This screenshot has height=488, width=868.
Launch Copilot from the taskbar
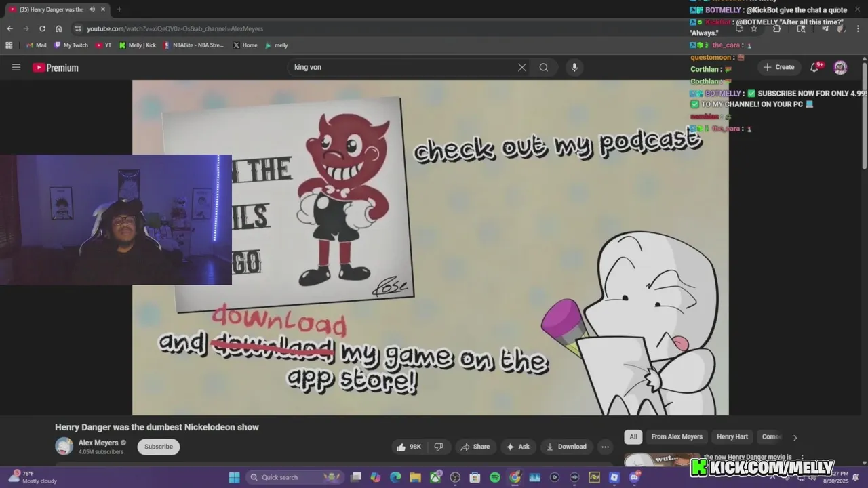pos(376,477)
